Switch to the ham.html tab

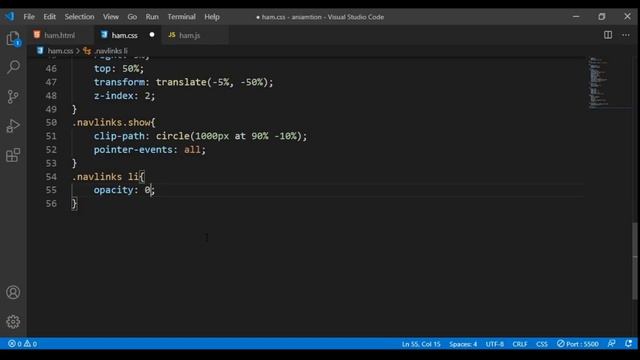pos(60,35)
